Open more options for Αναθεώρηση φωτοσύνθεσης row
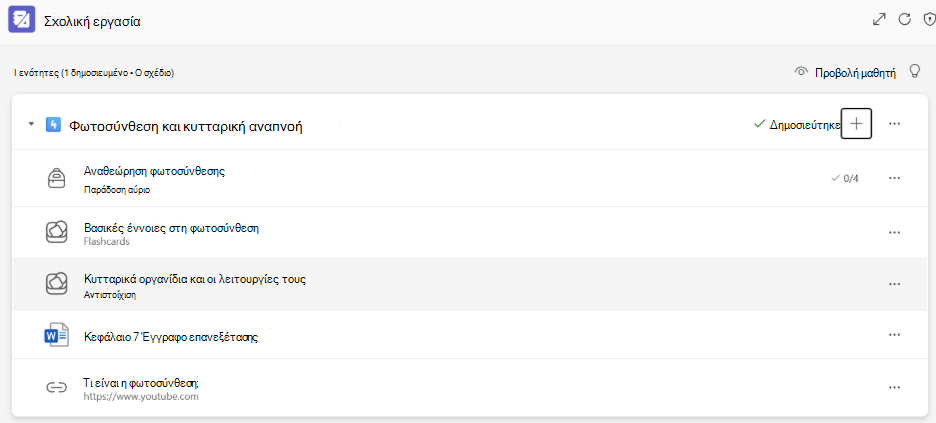936x423 pixels. point(894,178)
